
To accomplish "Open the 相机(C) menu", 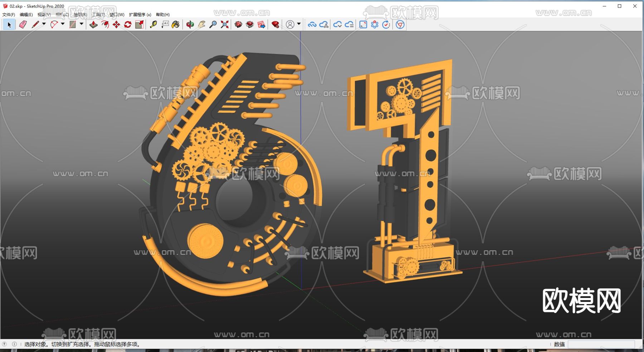I will [62, 15].
